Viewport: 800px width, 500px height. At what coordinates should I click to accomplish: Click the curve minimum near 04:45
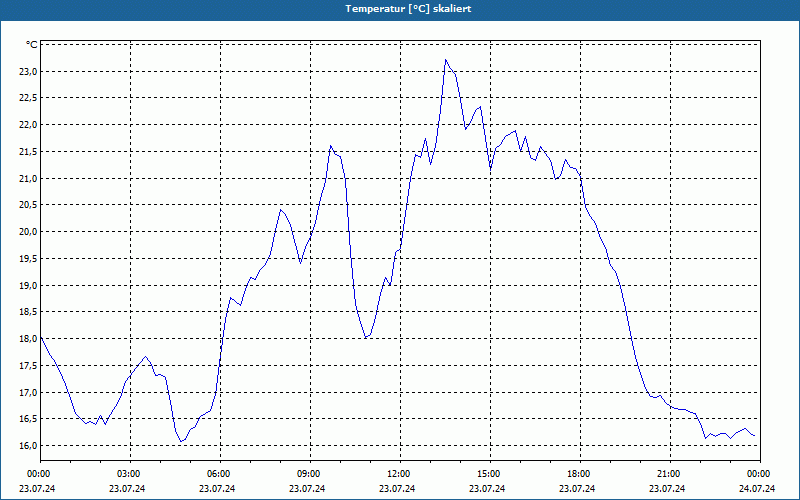[181, 441]
